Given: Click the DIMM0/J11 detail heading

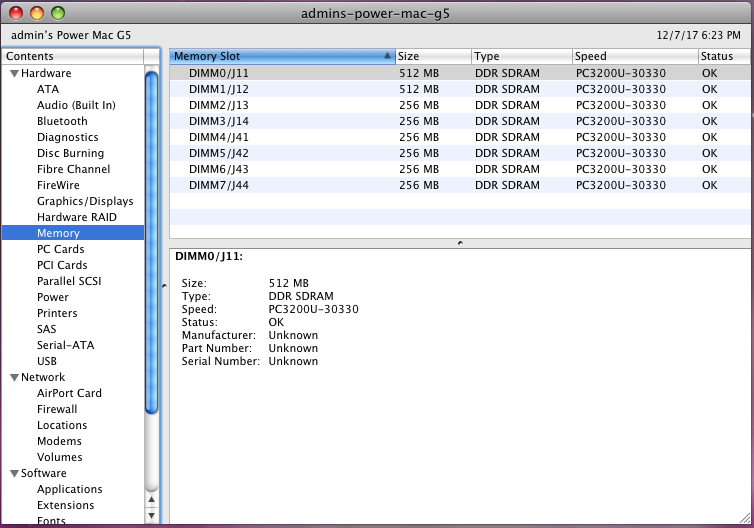Looking at the screenshot, I should (x=209, y=256).
